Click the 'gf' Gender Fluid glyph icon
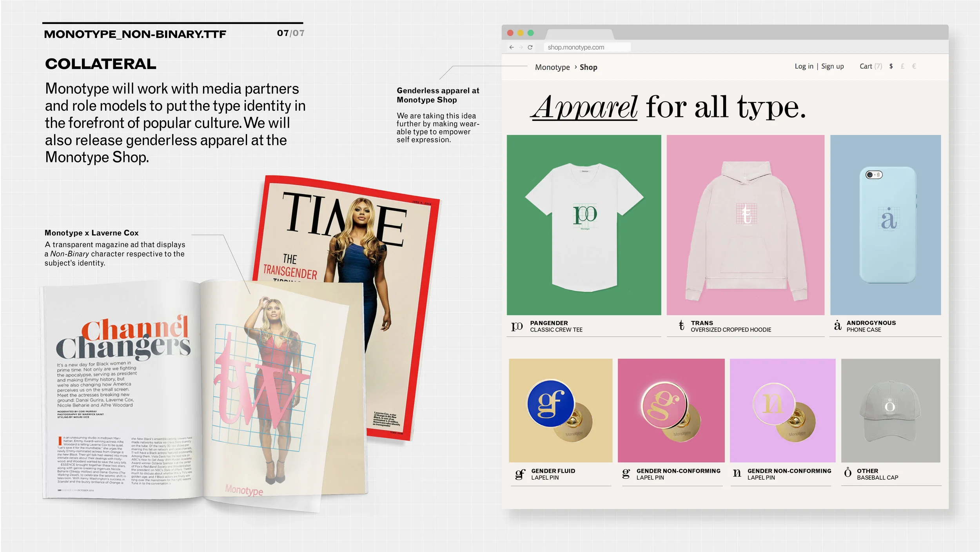Image resolution: width=980 pixels, height=552 pixels. [x=520, y=474]
